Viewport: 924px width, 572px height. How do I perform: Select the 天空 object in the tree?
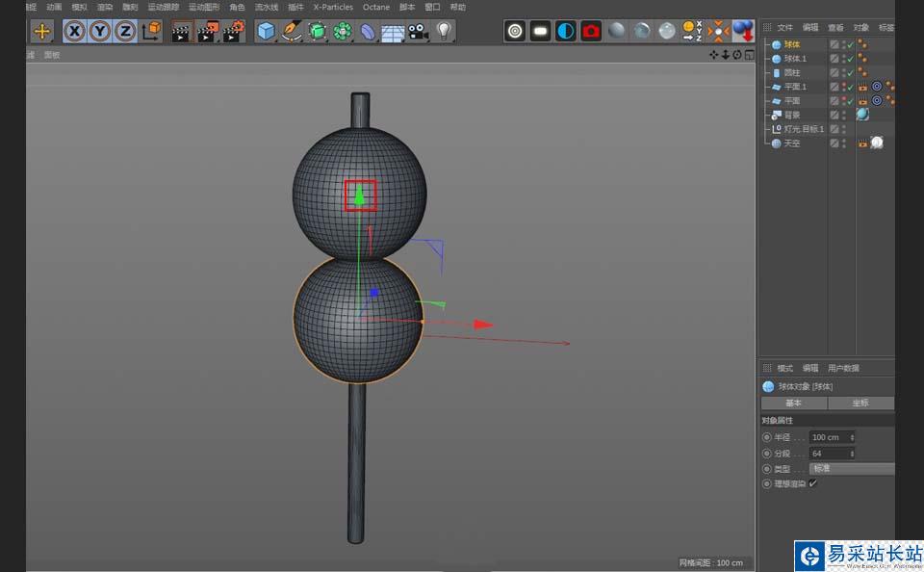792,143
